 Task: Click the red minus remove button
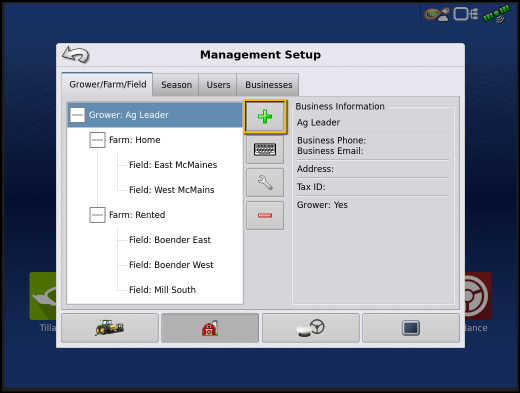click(x=265, y=215)
